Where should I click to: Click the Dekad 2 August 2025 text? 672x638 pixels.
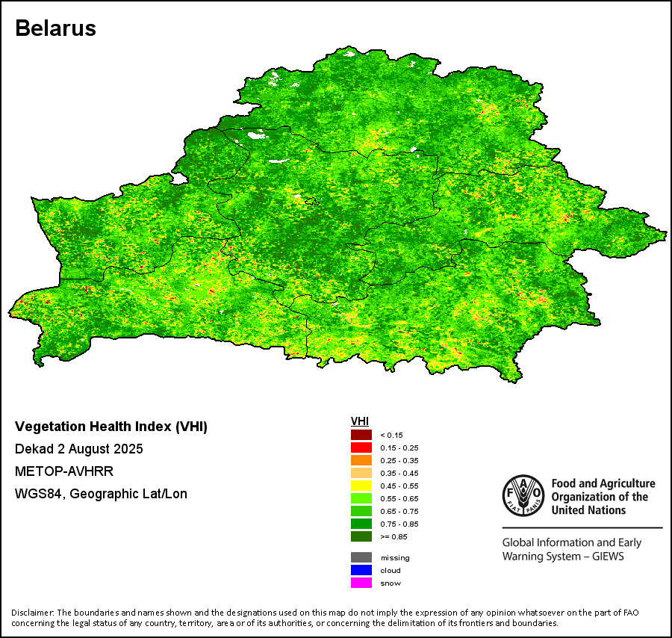[x=78, y=449]
